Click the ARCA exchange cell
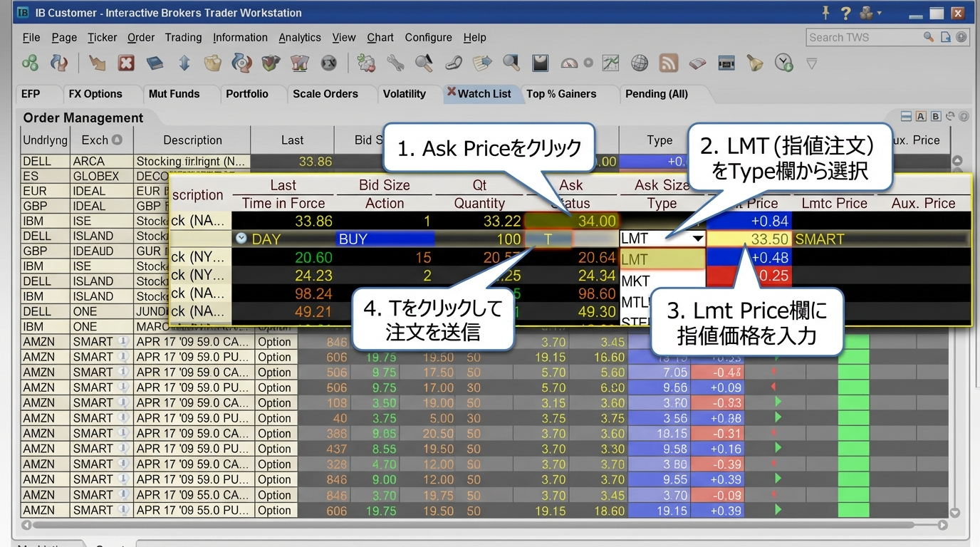This screenshot has height=547, width=980. pos(102,161)
